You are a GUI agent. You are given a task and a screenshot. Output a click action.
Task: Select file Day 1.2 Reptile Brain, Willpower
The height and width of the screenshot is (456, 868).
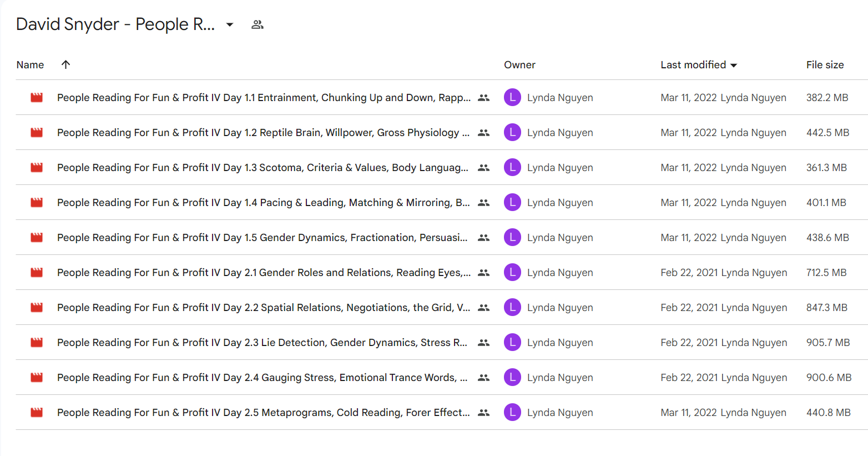264,133
